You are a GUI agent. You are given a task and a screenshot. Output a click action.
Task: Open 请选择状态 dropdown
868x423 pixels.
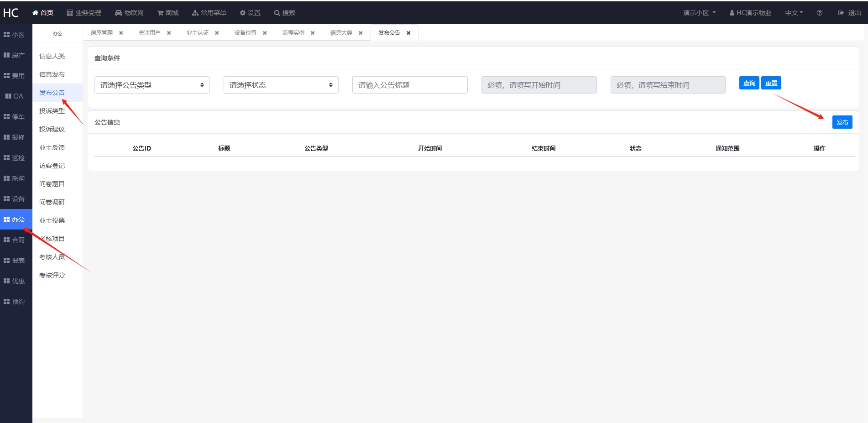click(281, 85)
